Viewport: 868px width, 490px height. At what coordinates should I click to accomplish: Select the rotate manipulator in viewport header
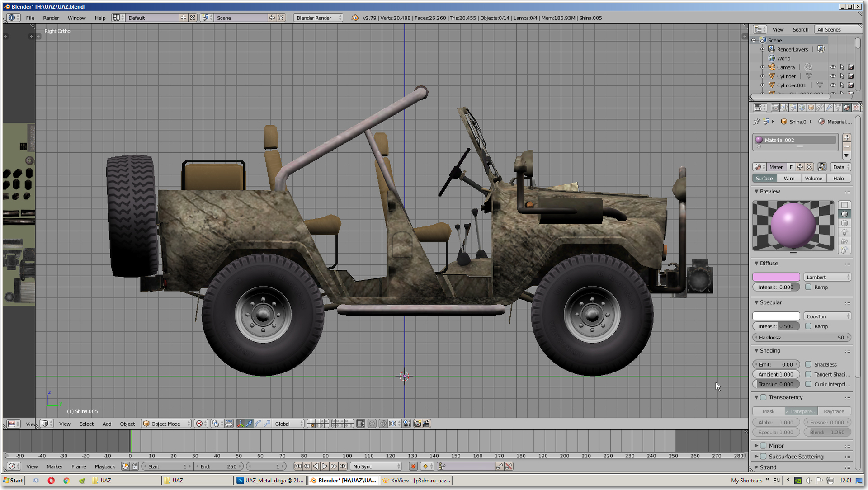[x=258, y=424]
